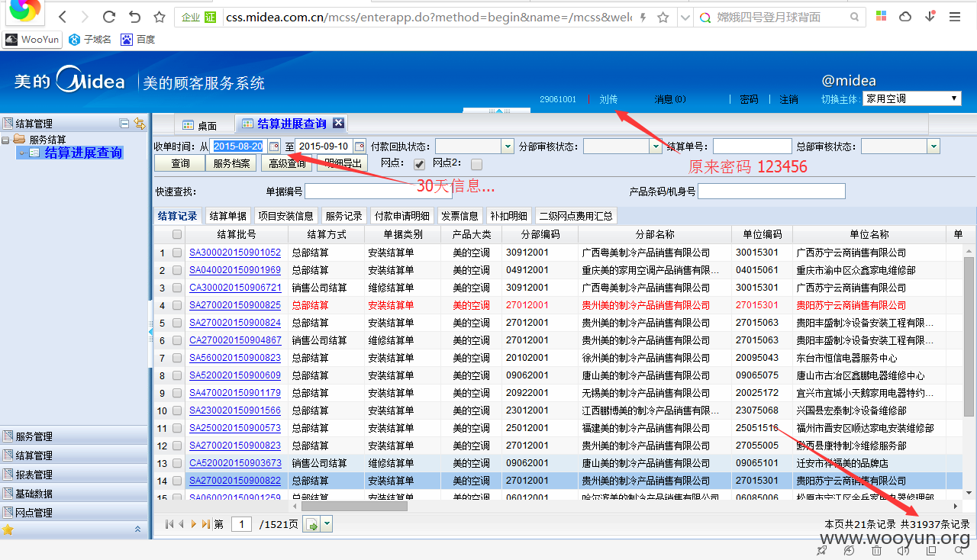
Task: Switch to the 补扣明细 tab
Action: [x=508, y=216]
